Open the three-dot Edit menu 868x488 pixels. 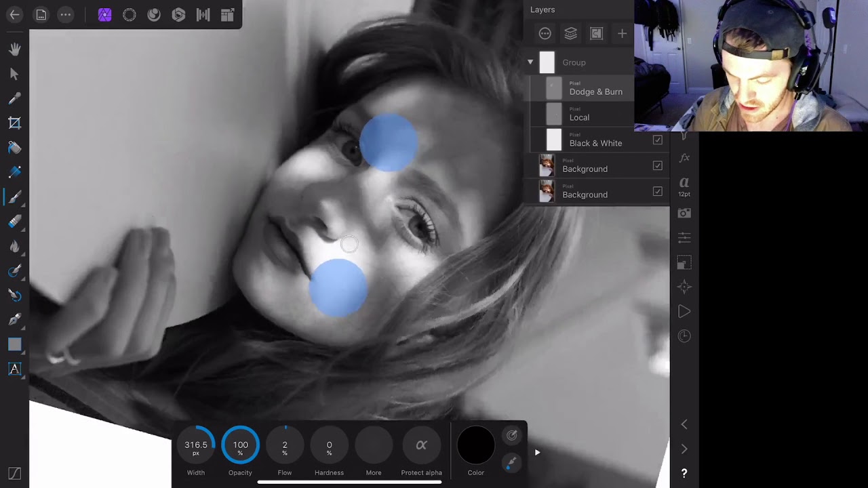65,14
